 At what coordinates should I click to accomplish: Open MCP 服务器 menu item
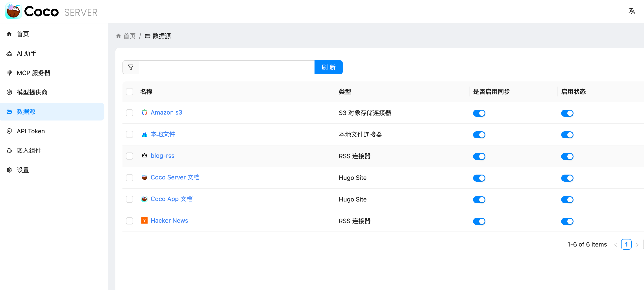33,73
